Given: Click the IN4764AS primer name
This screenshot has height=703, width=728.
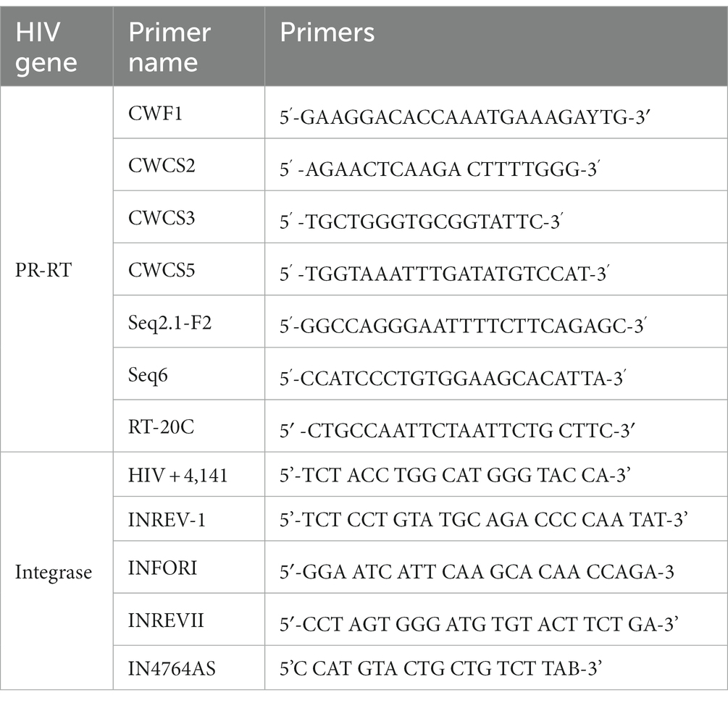Looking at the screenshot, I should 172,669.
